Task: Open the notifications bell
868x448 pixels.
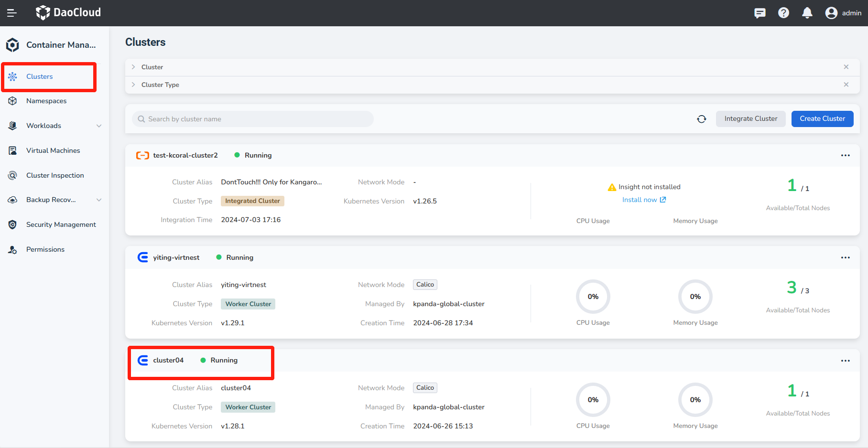Action: tap(807, 13)
